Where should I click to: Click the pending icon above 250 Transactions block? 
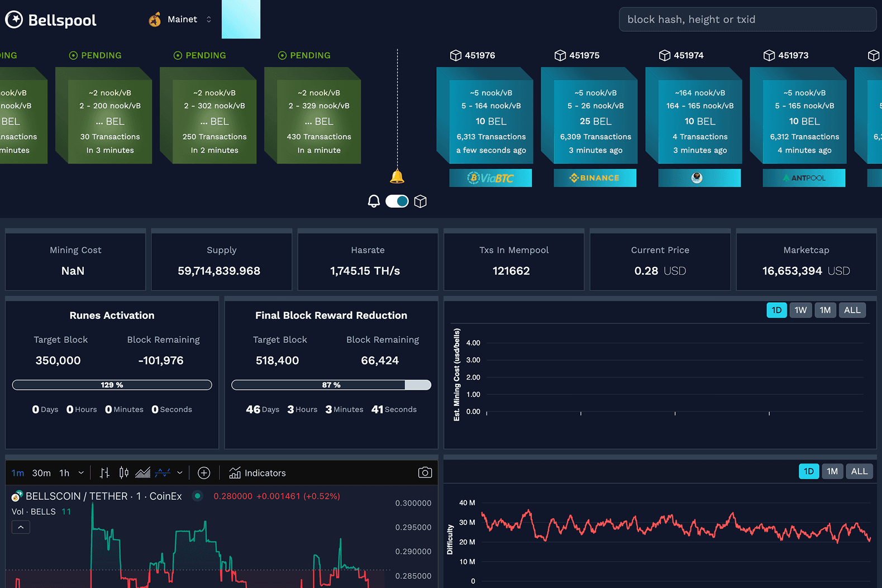click(x=178, y=55)
